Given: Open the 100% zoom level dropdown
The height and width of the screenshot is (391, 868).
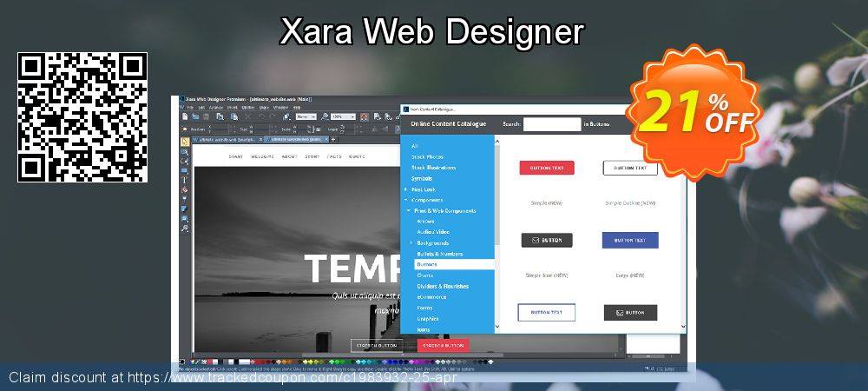Looking at the screenshot, I should pyautogui.click(x=343, y=116).
